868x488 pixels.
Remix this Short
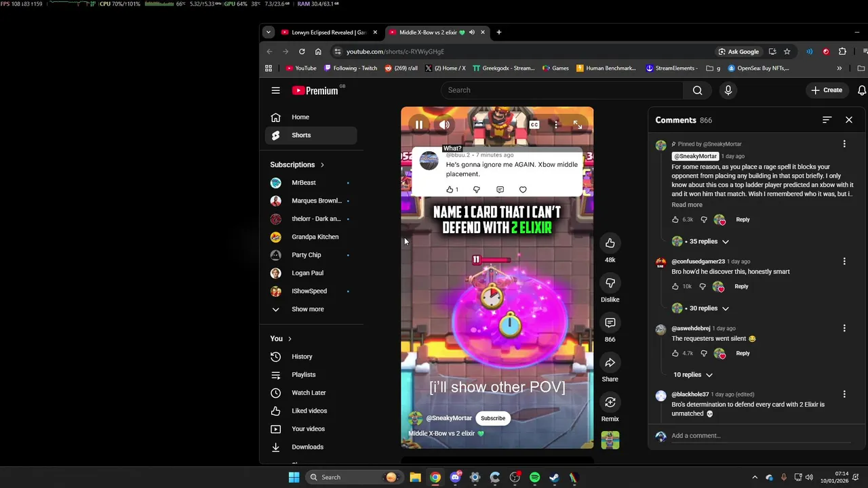click(x=610, y=403)
